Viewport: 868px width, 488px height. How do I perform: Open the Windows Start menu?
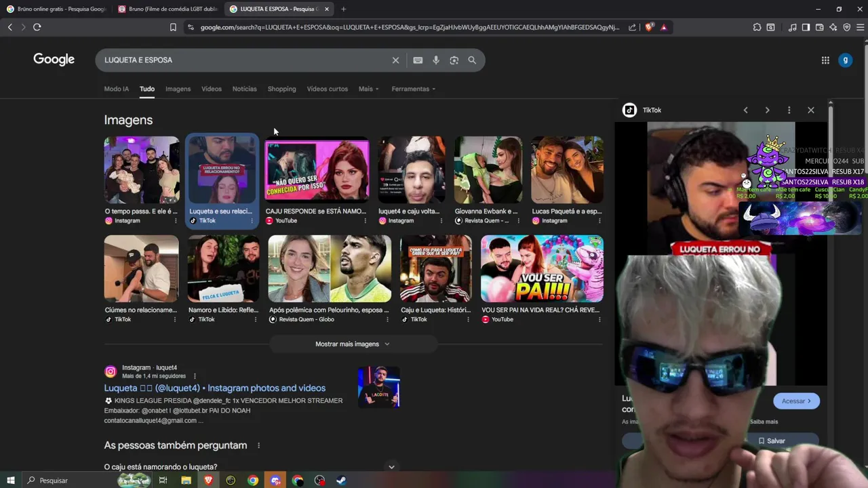coord(10,481)
